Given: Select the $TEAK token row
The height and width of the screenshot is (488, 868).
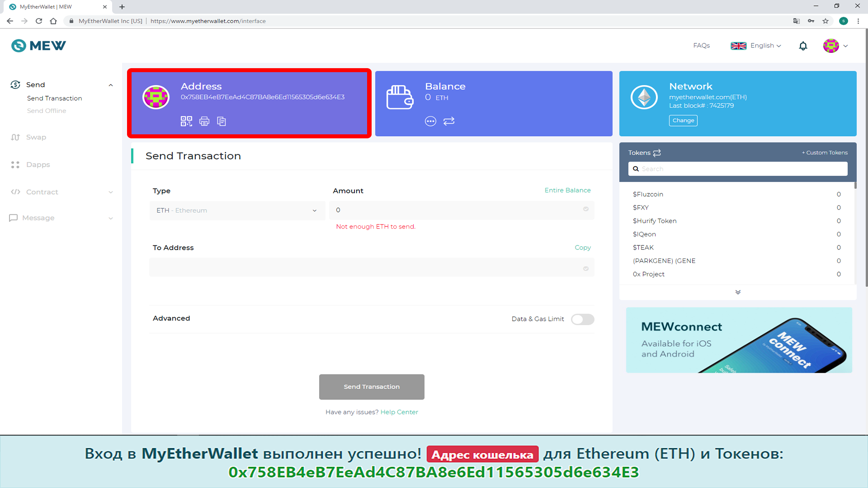Looking at the screenshot, I should point(737,248).
